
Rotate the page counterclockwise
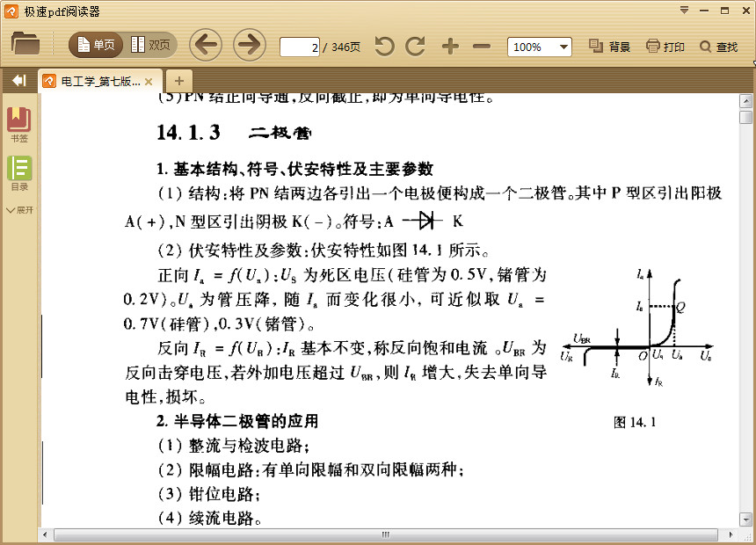click(384, 47)
